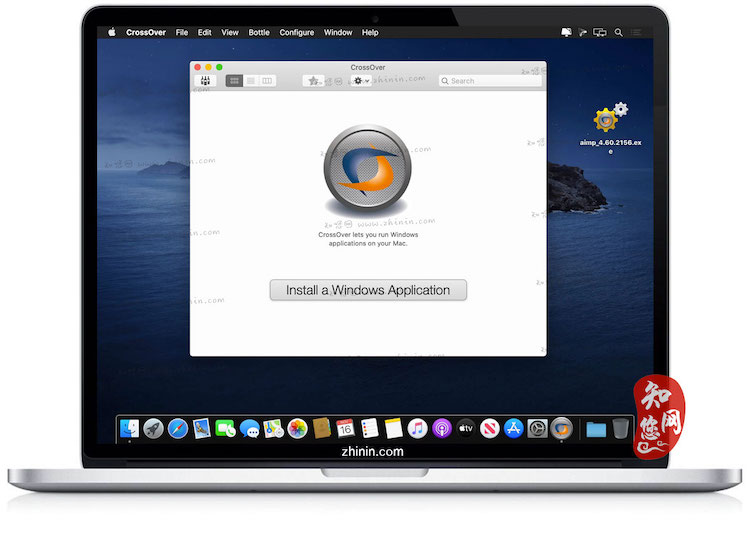The width and height of the screenshot is (752, 534).
Task: Open Contacts book in the Dock
Action: tap(321, 428)
